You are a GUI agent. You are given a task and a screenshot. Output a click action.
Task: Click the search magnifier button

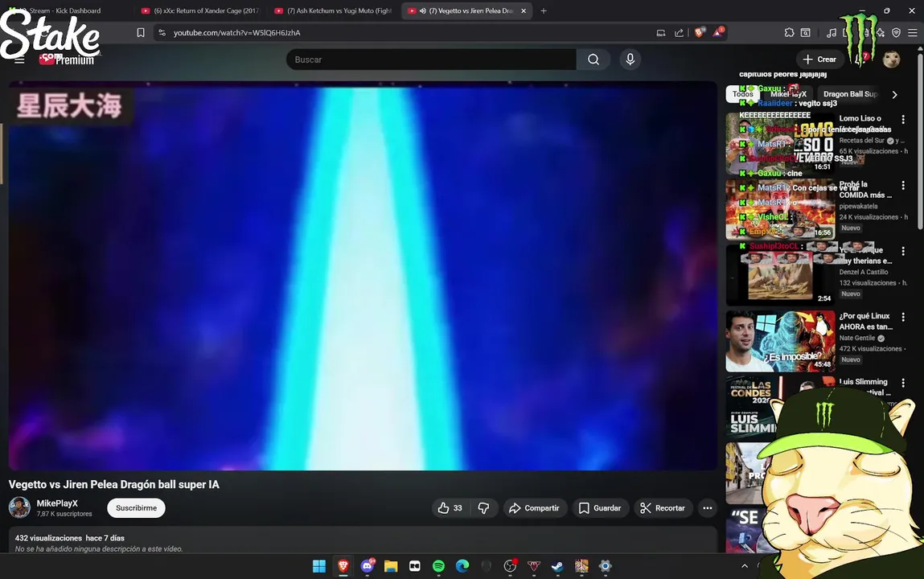593,60
